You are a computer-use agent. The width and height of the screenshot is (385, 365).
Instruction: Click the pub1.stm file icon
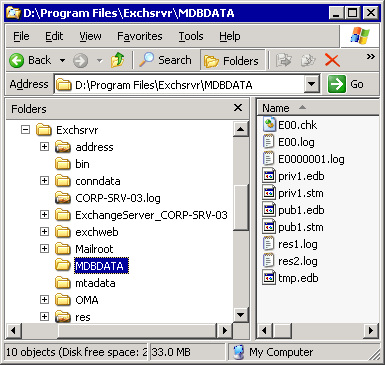point(269,227)
